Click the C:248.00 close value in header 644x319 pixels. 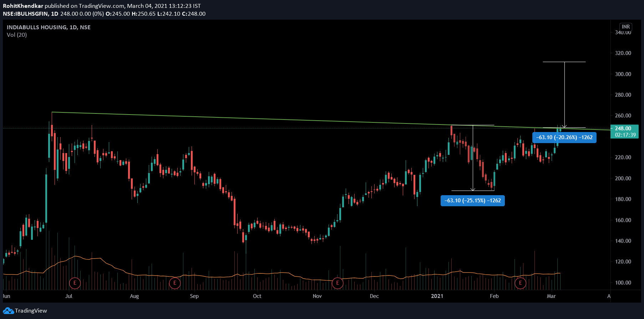[194, 14]
